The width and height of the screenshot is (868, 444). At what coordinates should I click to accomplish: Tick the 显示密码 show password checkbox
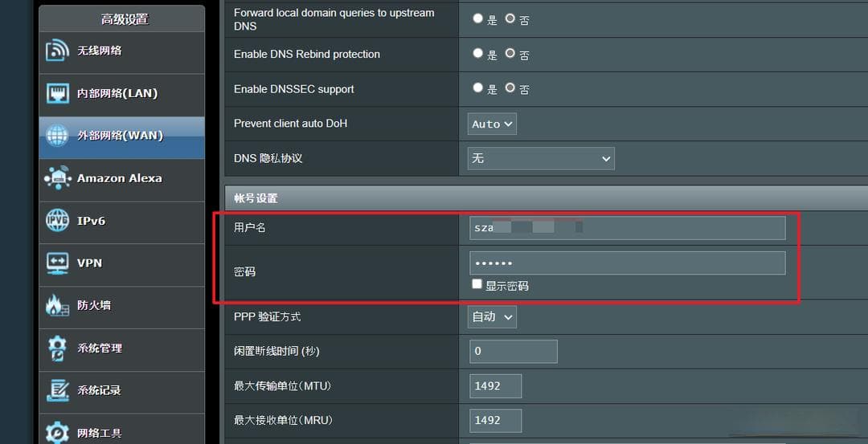(x=477, y=284)
